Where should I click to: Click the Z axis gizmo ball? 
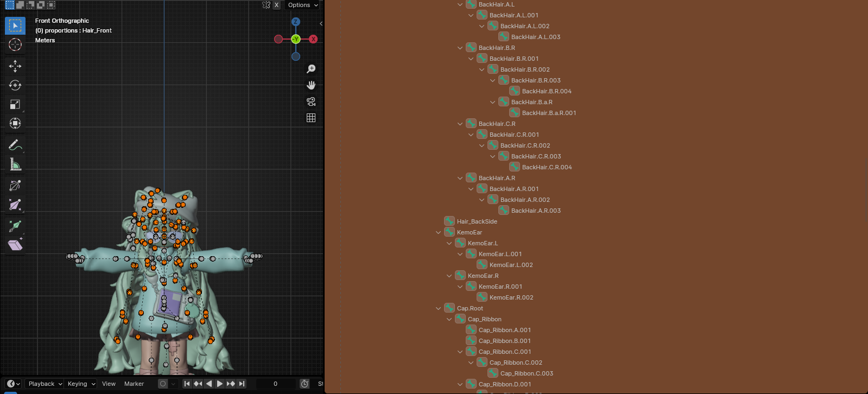(296, 22)
